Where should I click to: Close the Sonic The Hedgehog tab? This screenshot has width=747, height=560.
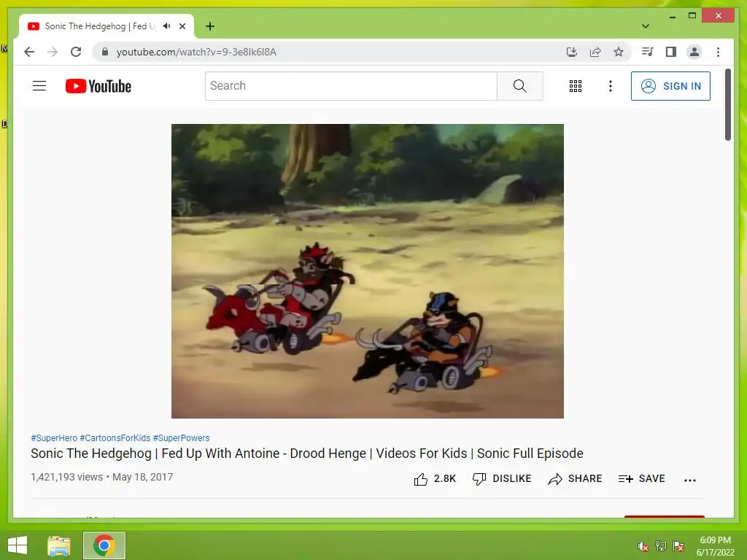(x=182, y=26)
